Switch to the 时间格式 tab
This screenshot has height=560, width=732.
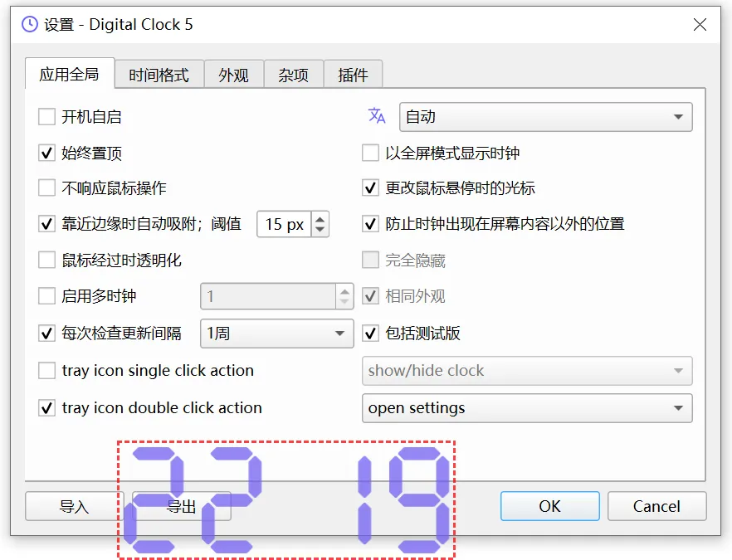[159, 75]
